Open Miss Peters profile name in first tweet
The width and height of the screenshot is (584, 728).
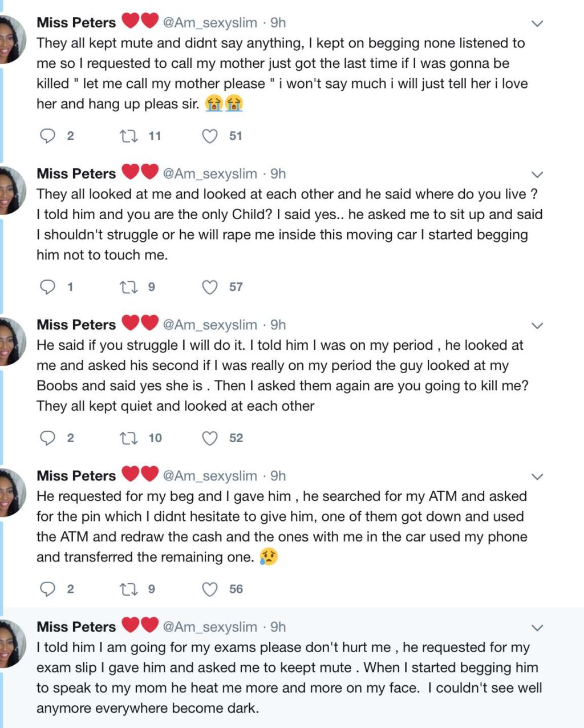click(x=76, y=23)
